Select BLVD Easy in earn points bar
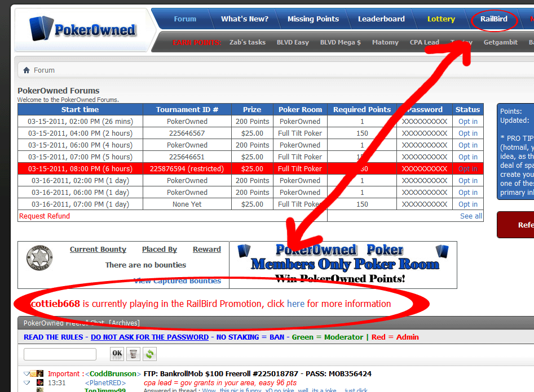 click(x=293, y=43)
